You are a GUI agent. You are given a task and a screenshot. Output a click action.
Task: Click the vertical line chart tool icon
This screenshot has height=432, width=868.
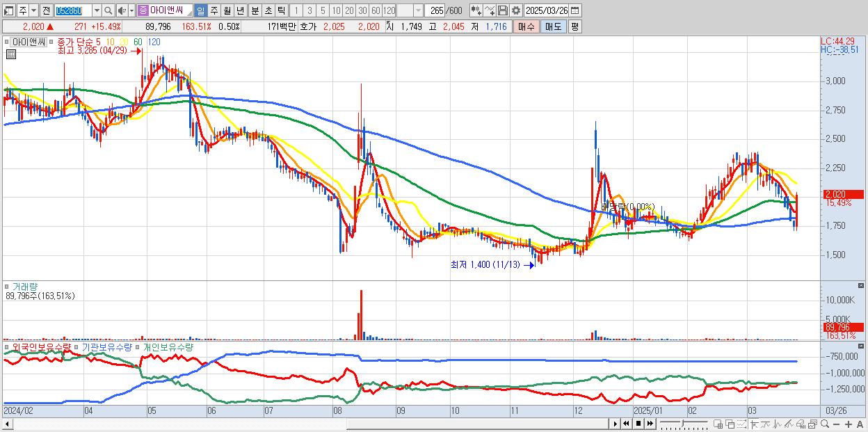pyautogui.click(x=778, y=424)
